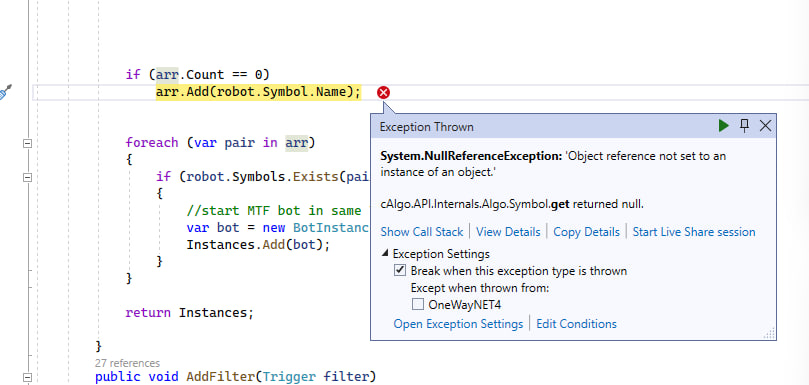
Task: Click the red exception error icon
Action: (x=383, y=93)
